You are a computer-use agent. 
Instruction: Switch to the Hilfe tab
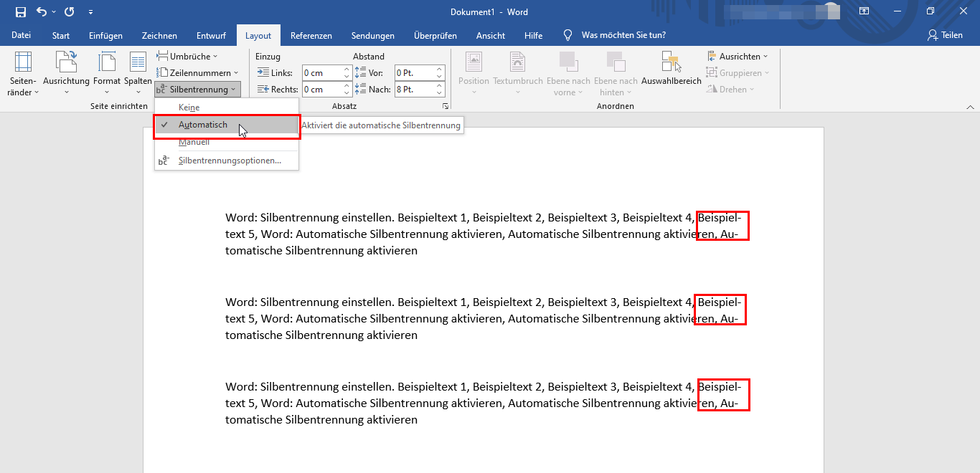click(533, 35)
